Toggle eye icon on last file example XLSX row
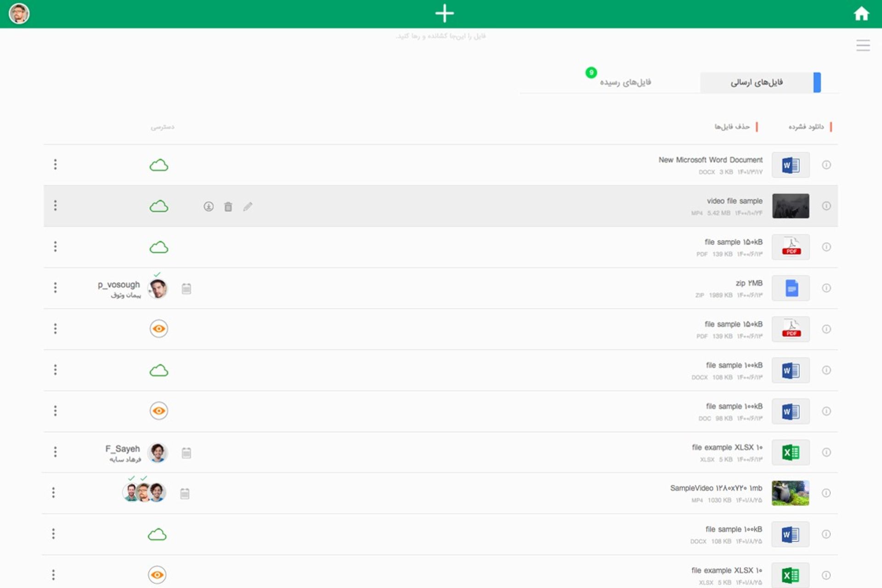The width and height of the screenshot is (882, 588). [157, 575]
